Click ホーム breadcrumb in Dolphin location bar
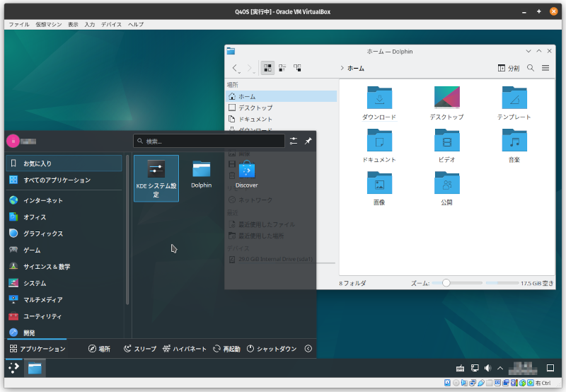This screenshot has height=392, width=566. coord(356,68)
